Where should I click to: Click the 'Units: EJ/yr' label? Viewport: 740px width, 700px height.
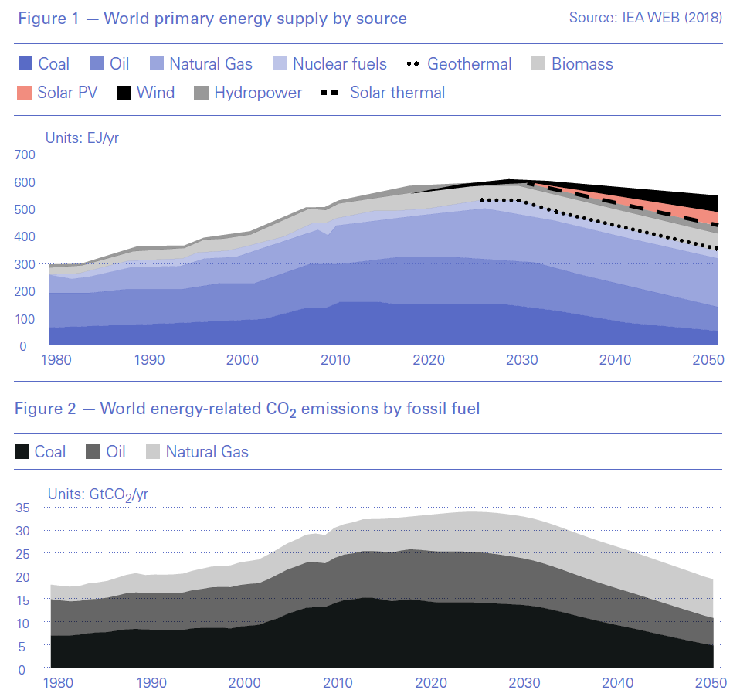(82, 138)
